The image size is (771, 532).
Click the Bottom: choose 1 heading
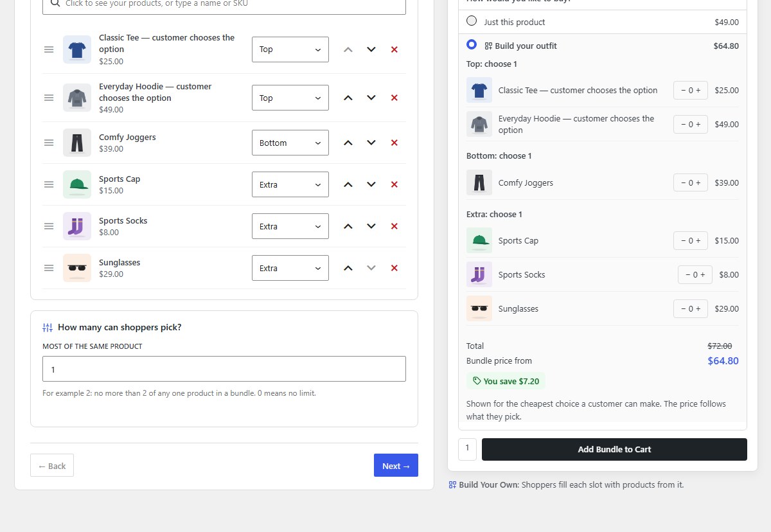(x=499, y=156)
